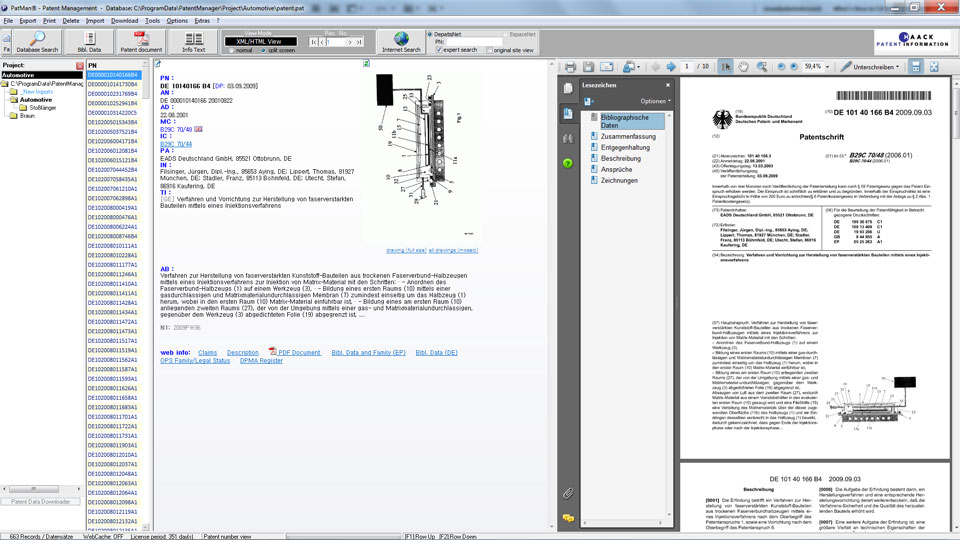The width and height of the screenshot is (960, 540).
Task: Print the PDF with printer icon
Action: coord(570,67)
